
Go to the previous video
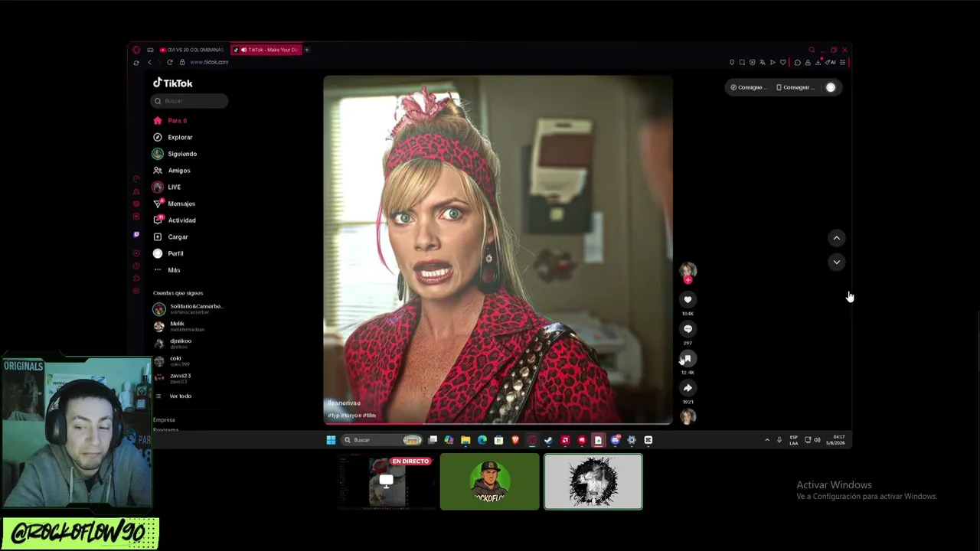click(x=836, y=238)
